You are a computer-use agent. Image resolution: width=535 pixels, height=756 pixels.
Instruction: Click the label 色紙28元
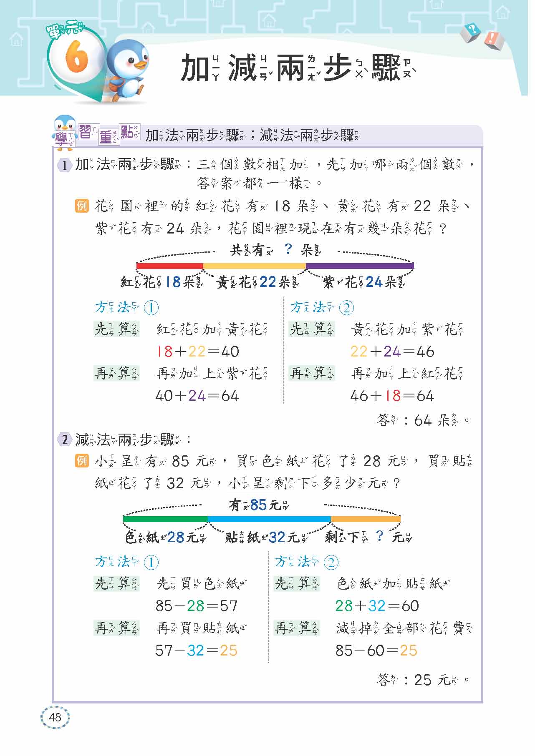166,537
